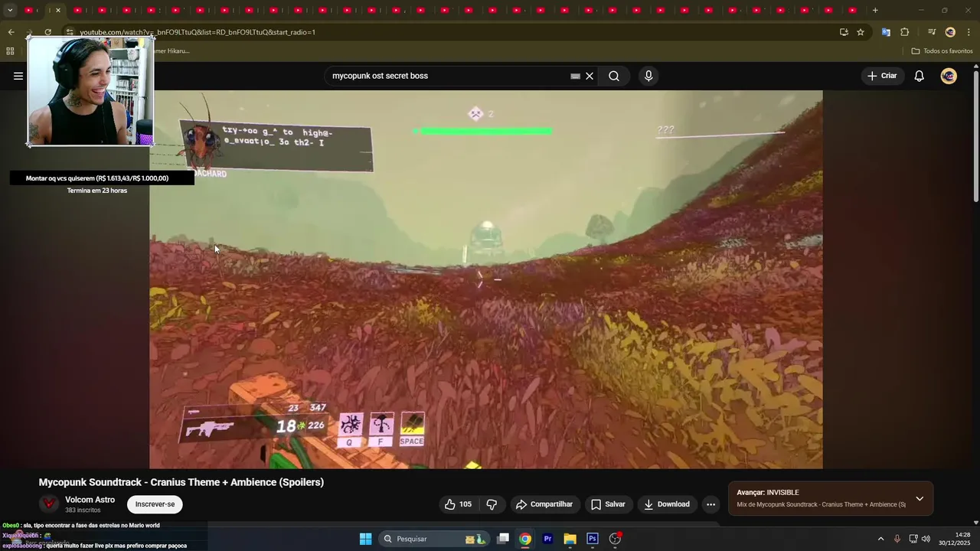The image size is (980, 551).
Task: Switch to the first YouTube tab
Action: (x=29, y=10)
